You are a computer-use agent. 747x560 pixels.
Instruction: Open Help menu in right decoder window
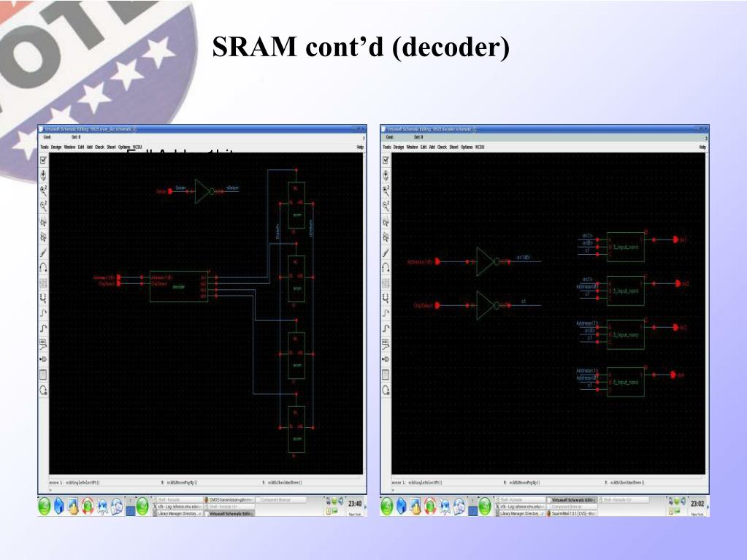pos(702,147)
